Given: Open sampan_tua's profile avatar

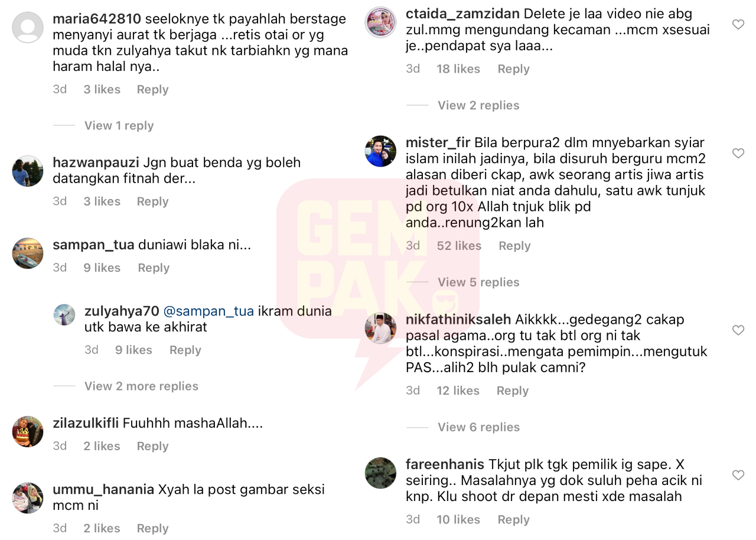Looking at the screenshot, I should pyautogui.click(x=28, y=253).
